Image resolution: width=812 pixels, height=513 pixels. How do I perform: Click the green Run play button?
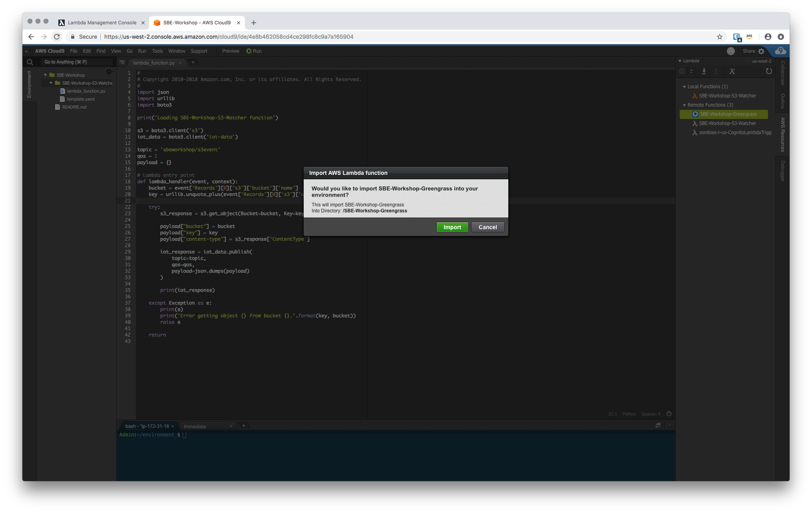pyautogui.click(x=254, y=51)
